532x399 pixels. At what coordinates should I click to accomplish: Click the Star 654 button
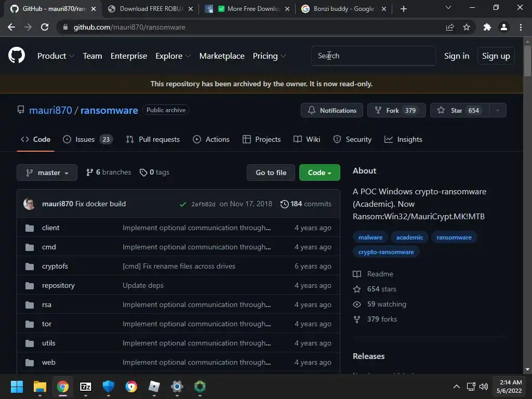[460, 110]
